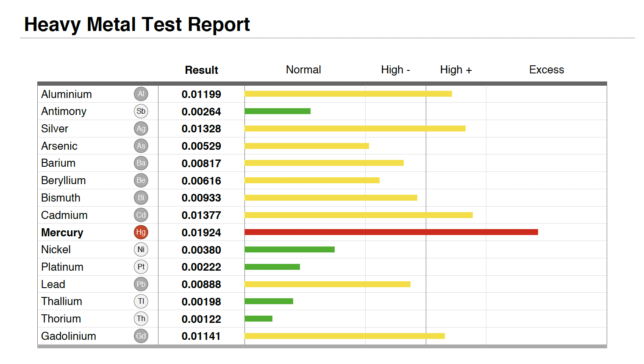Click the Sb element symbol icon
644x364 pixels.
141,111
